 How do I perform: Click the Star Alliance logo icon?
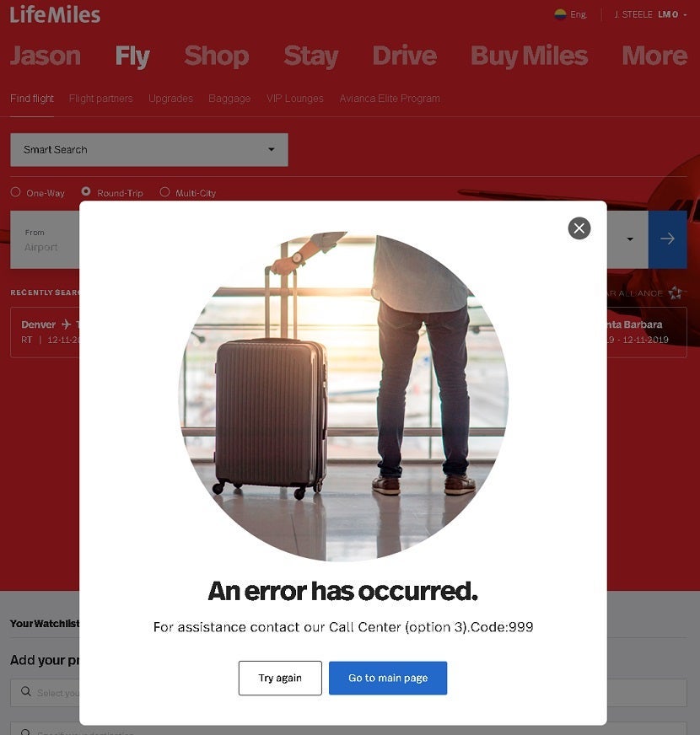[x=676, y=293]
